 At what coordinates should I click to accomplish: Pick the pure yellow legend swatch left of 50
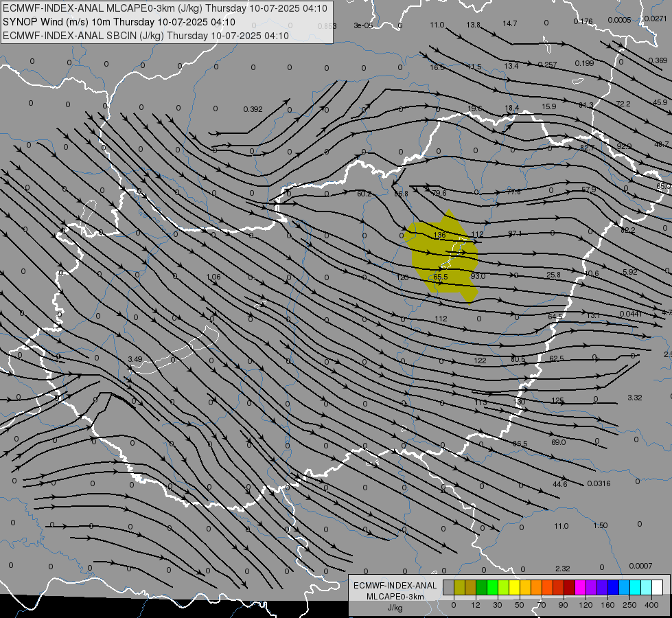pyautogui.click(x=514, y=587)
